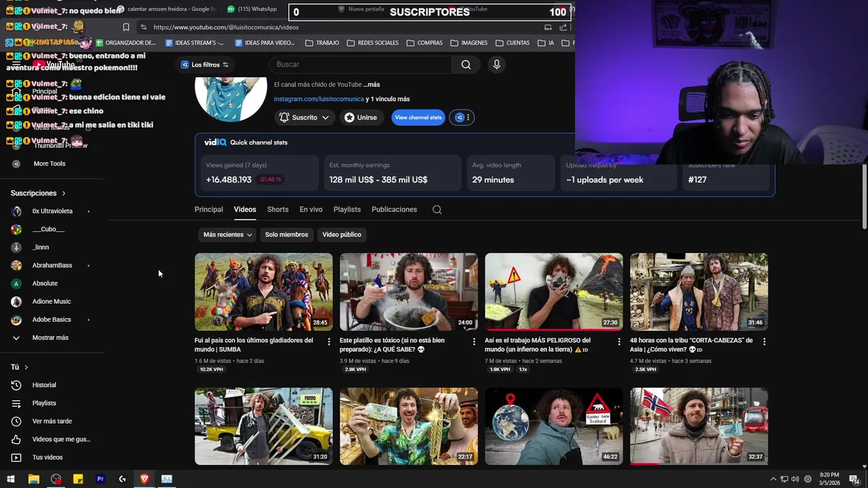Bookmark this page using the address bar icon
This screenshot has width=868, height=488.
[126, 27]
